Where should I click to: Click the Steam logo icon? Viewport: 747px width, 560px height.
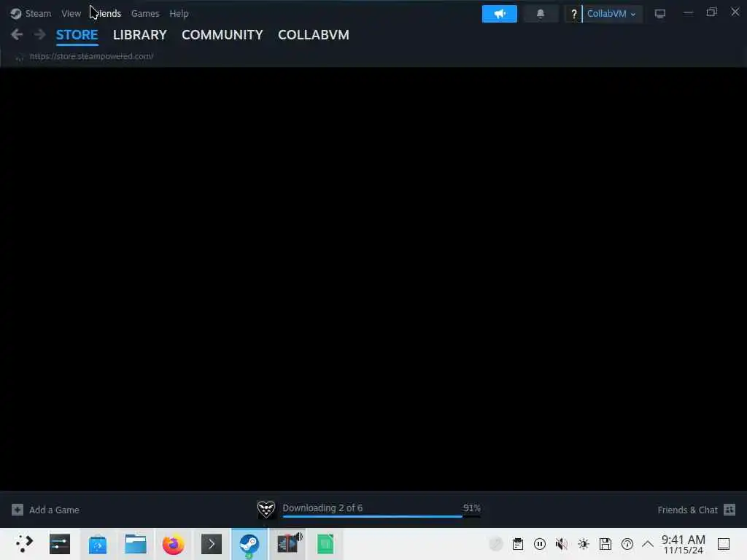pyautogui.click(x=16, y=13)
